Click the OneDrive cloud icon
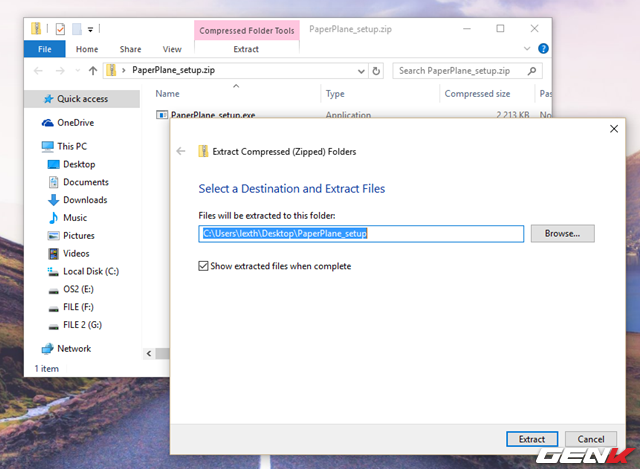Viewport: 640px width, 469px height. (x=48, y=123)
